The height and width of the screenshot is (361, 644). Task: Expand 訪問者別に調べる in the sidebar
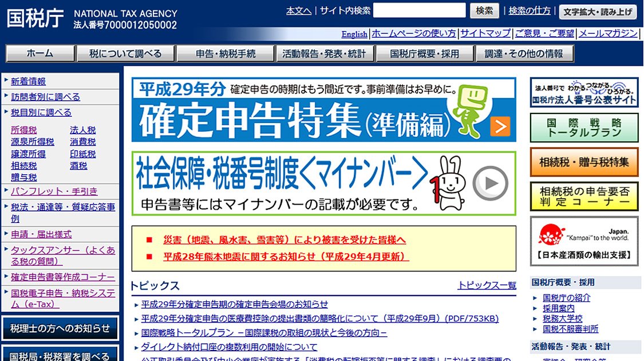point(45,97)
